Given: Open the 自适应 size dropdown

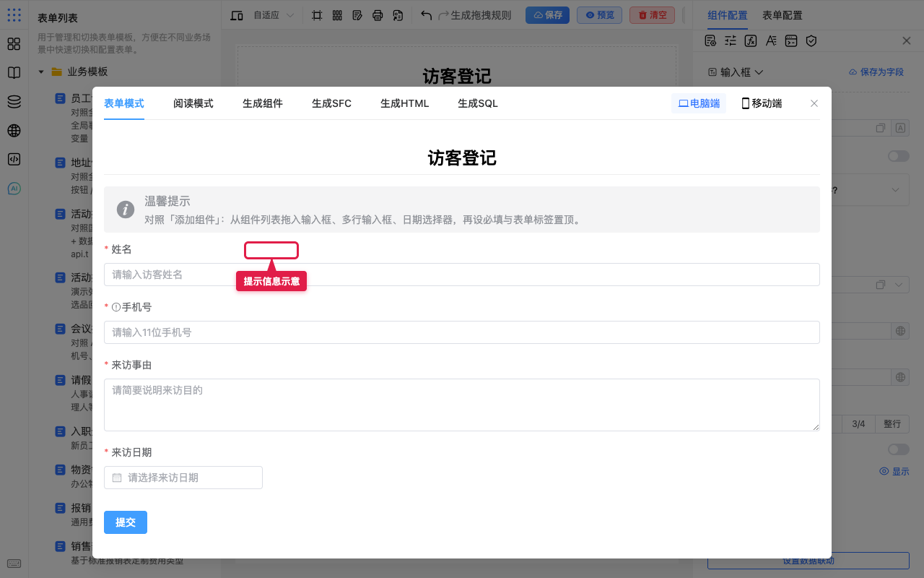Looking at the screenshot, I should click(274, 15).
